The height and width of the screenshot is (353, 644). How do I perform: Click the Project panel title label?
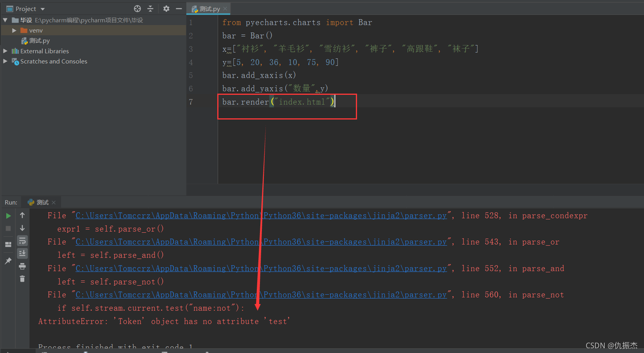coord(26,9)
